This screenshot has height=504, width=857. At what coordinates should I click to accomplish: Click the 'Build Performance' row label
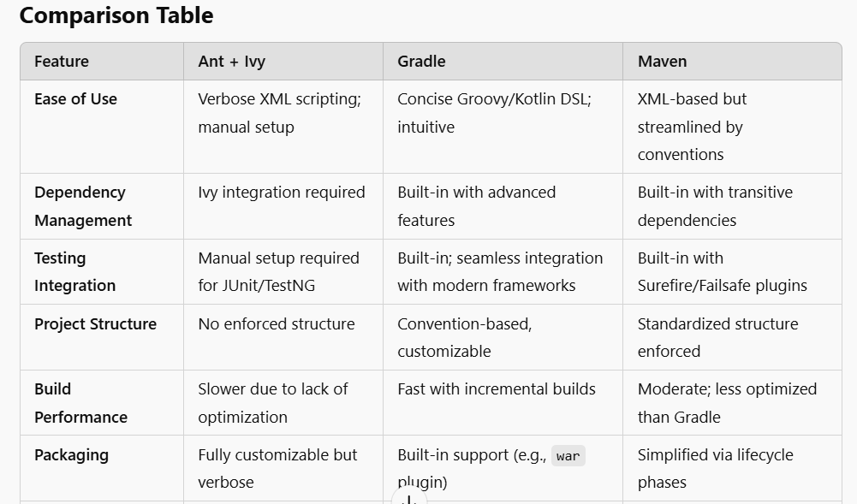80,403
